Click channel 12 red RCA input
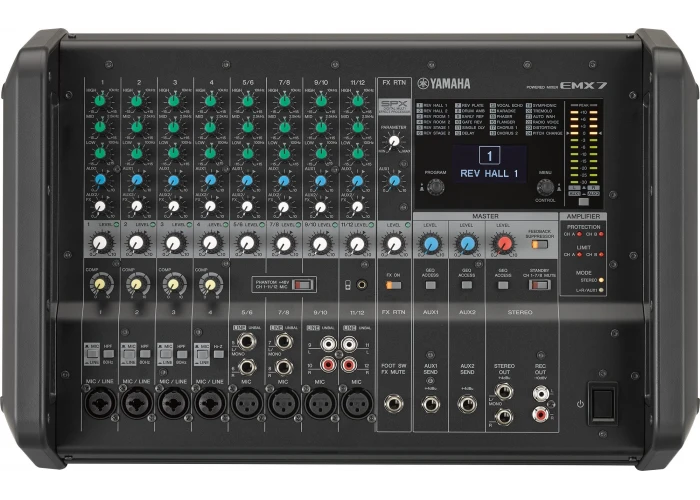 [x=349, y=365]
